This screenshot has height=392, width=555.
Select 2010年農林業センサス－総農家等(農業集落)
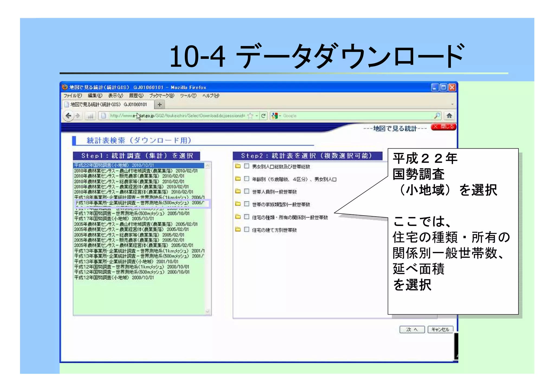pyautogui.click(x=139, y=181)
